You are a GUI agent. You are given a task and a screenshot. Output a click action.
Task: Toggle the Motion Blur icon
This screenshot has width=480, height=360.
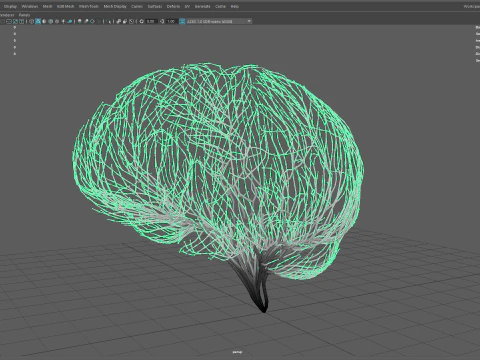pyautogui.click(x=86, y=21)
